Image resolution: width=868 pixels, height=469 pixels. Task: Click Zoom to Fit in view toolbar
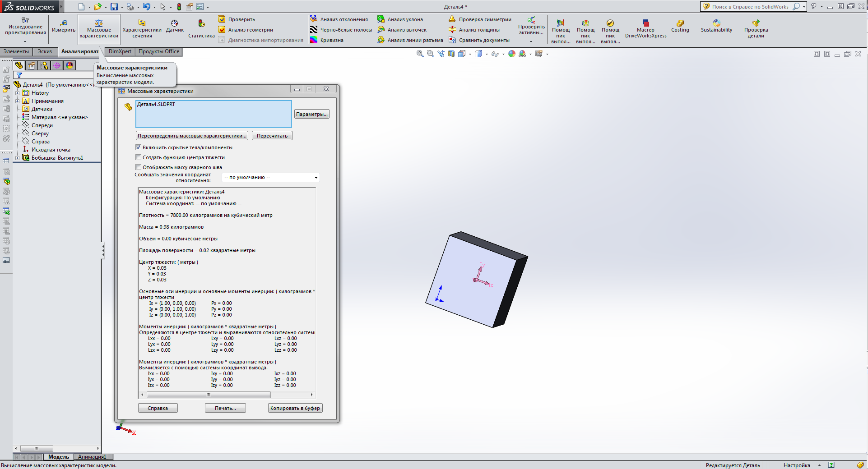pos(420,54)
